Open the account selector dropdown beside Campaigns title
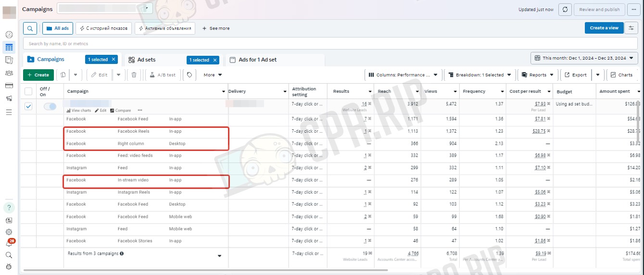644x275 pixels. click(105, 8)
